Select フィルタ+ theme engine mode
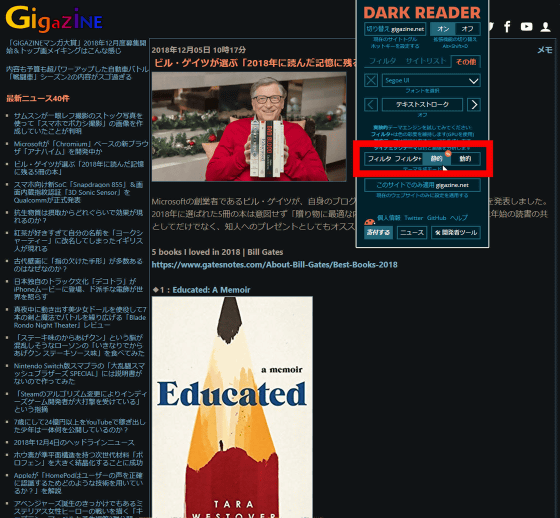The image size is (560, 518). tap(408, 159)
